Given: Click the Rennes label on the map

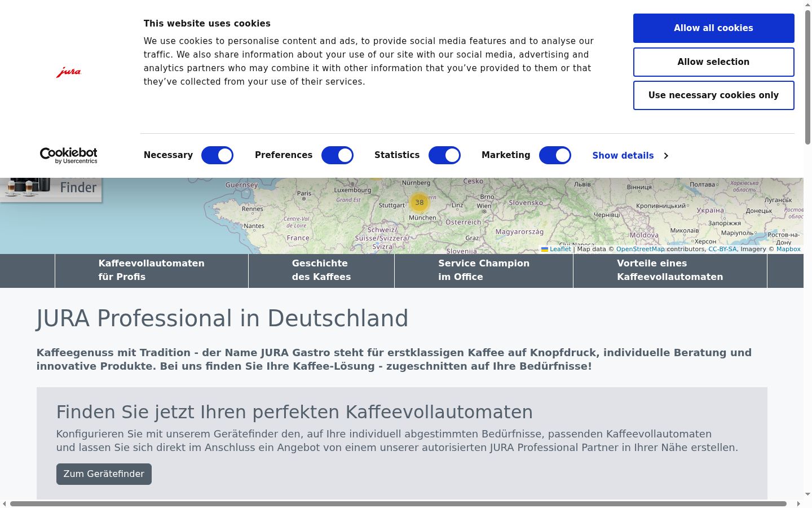Looking at the screenshot, I should point(252,209).
